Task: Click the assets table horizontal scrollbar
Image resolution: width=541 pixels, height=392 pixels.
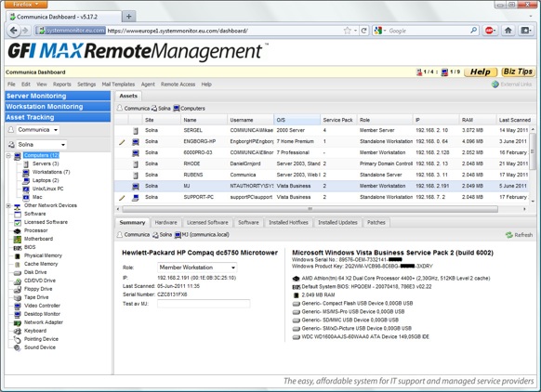Action: click(x=310, y=209)
